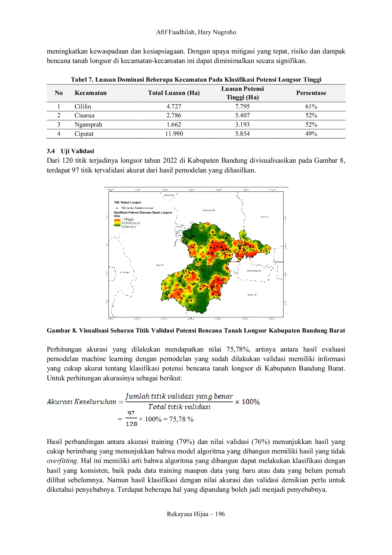Click the 'Luasan Potensi Tinggi (Ha)' header
392x555 pixels.
point(242,93)
